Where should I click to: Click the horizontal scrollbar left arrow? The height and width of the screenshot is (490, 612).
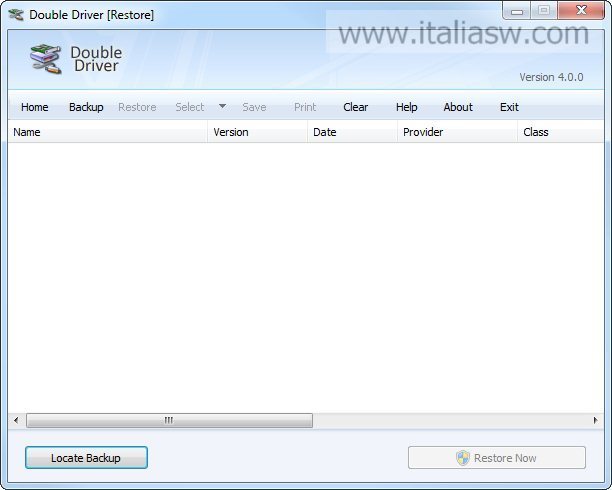pyautogui.click(x=16, y=421)
